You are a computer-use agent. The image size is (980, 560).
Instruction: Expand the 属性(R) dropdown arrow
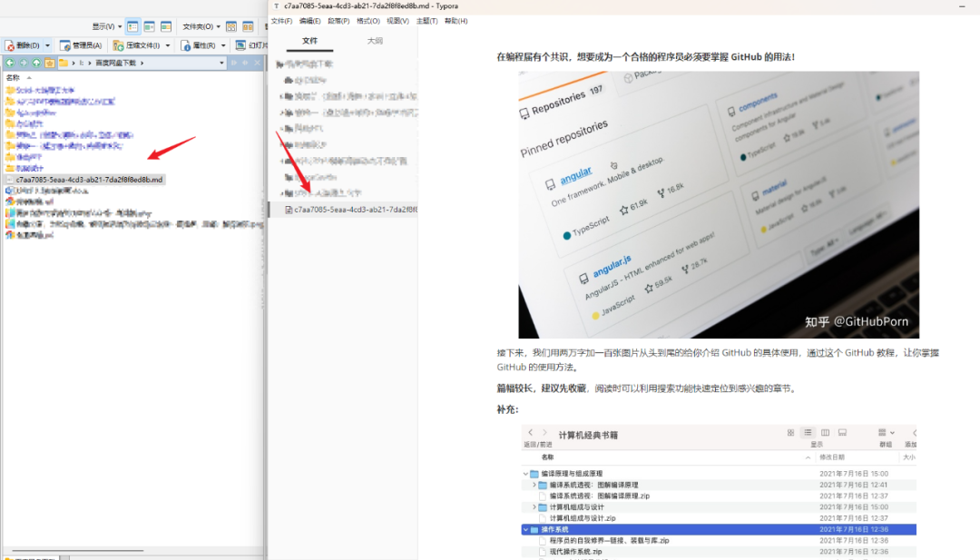point(223,45)
